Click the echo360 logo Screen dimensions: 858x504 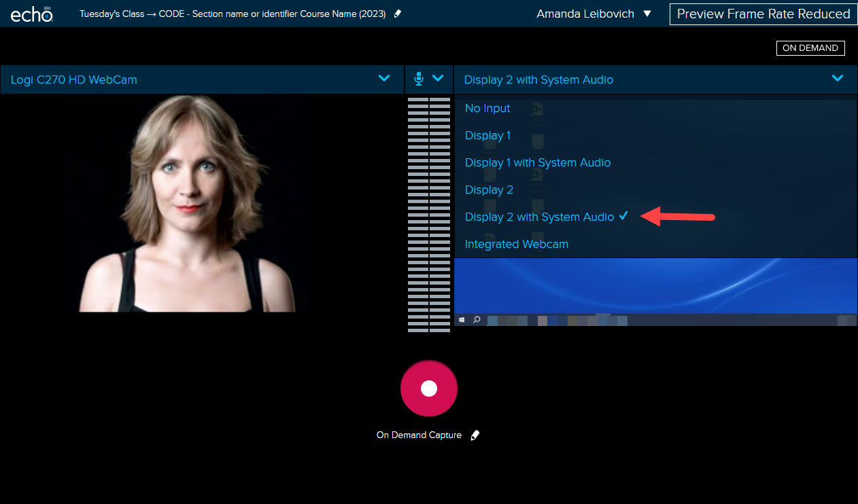32,14
